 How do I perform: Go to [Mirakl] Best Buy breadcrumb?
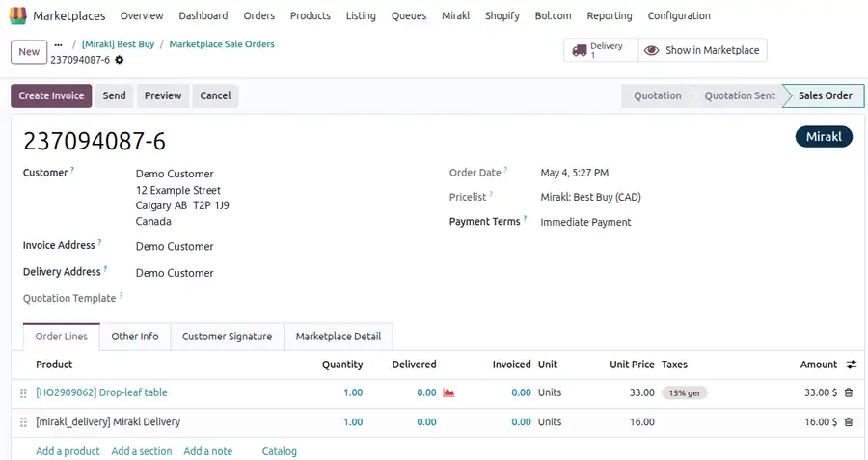[x=118, y=44]
